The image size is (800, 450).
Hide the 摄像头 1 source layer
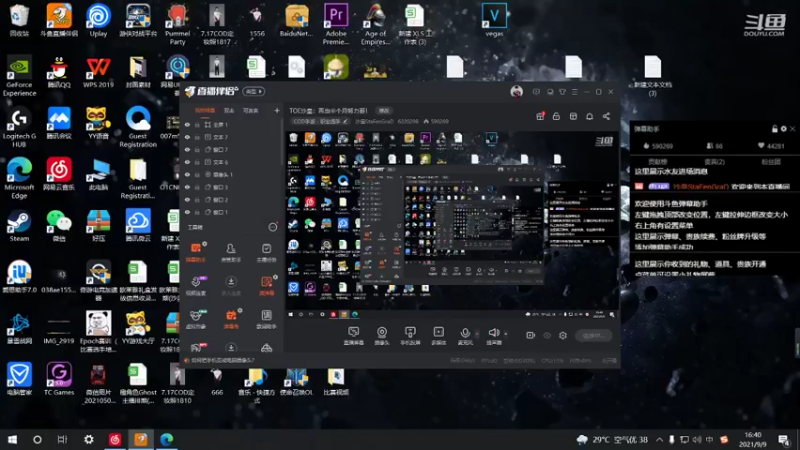click(187, 174)
